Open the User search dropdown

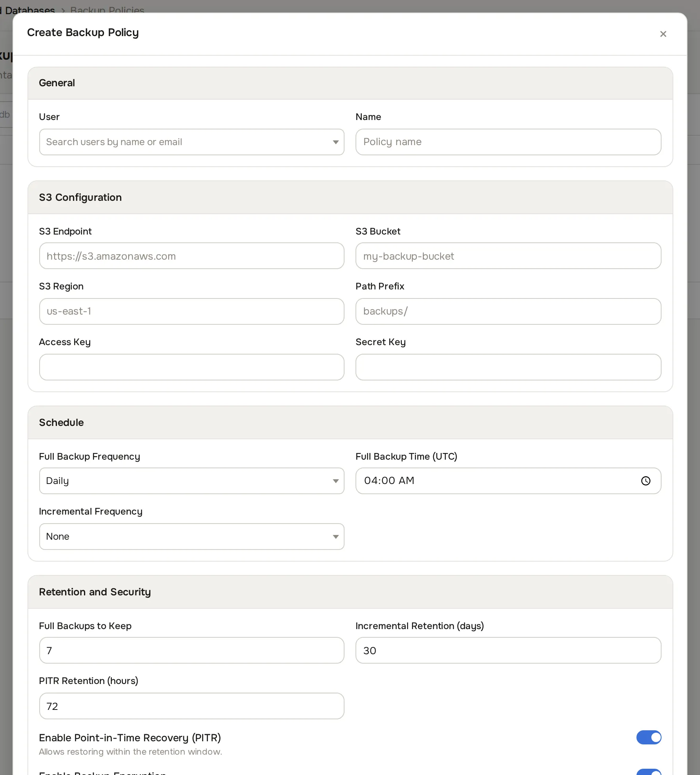pyautogui.click(x=191, y=142)
